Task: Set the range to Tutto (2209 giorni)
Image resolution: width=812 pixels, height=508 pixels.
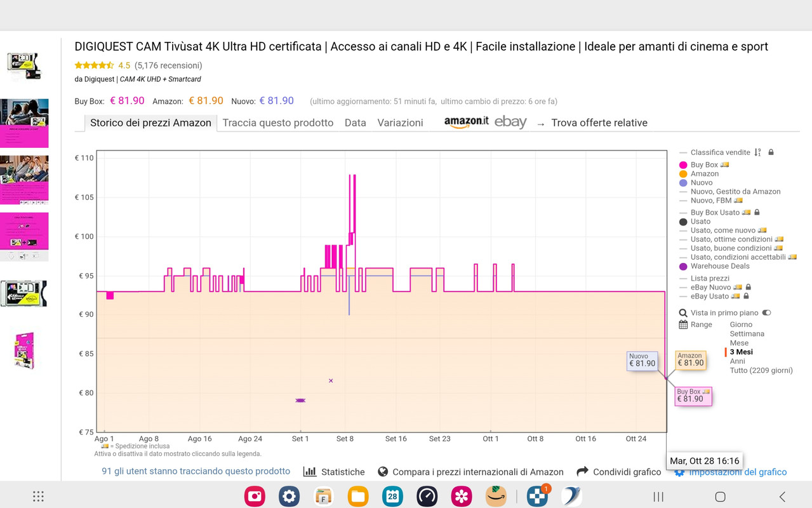Action: point(761,370)
